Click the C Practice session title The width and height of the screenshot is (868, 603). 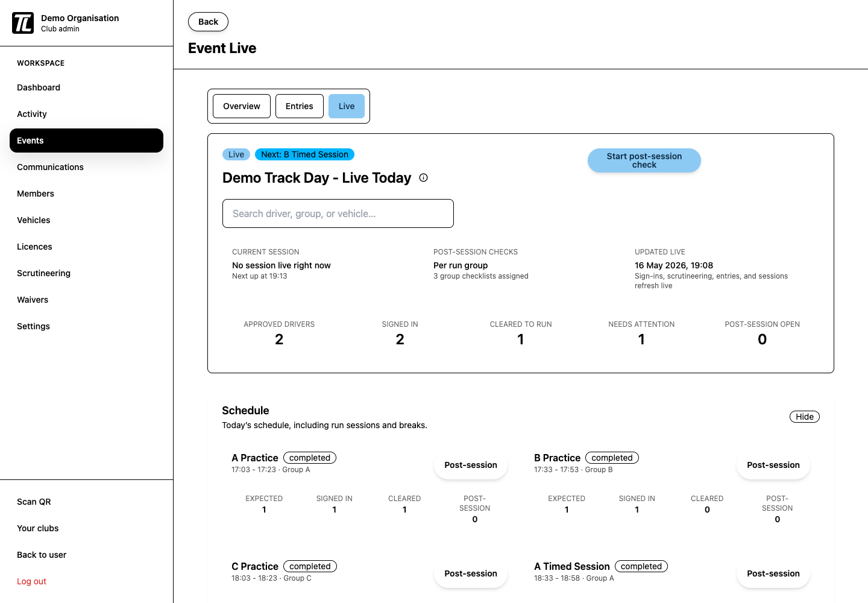pyautogui.click(x=255, y=566)
